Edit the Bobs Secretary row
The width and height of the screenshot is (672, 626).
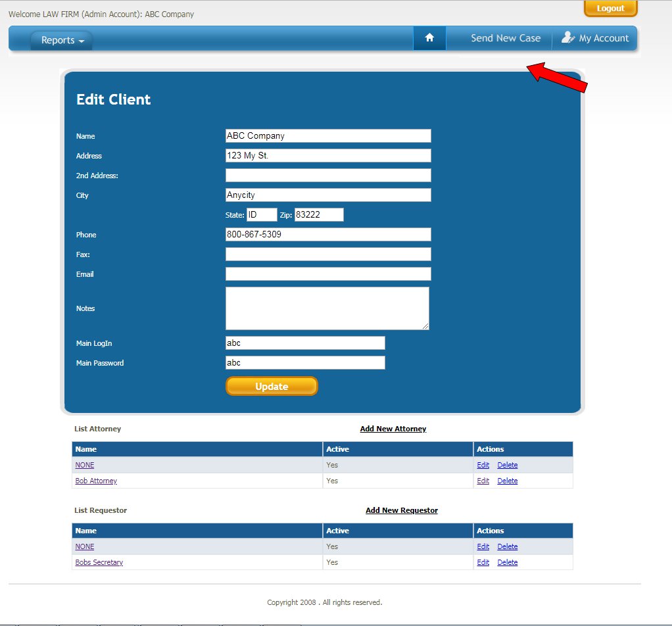483,562
